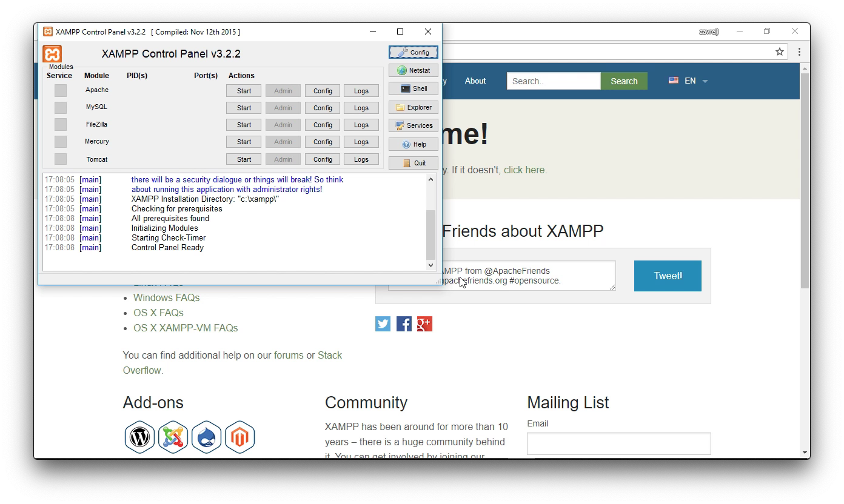Start the MySQL module
844x504 pixels.
coord(244,108)
